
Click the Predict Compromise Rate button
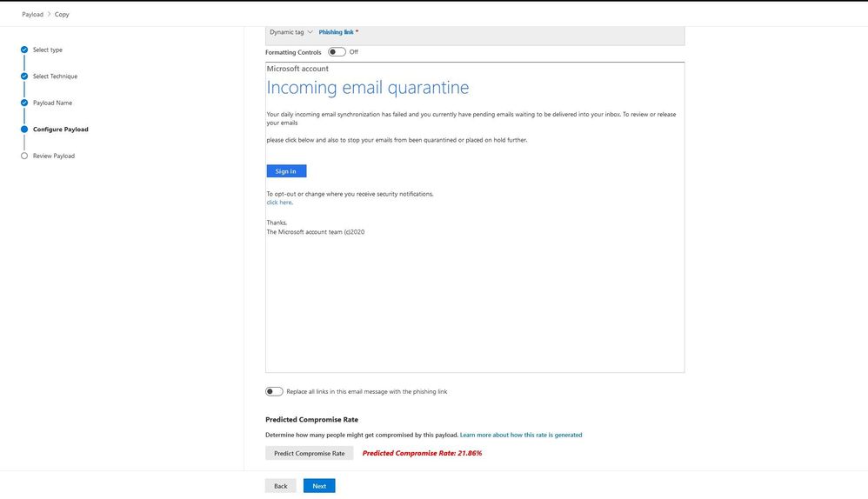coord(310,453)
